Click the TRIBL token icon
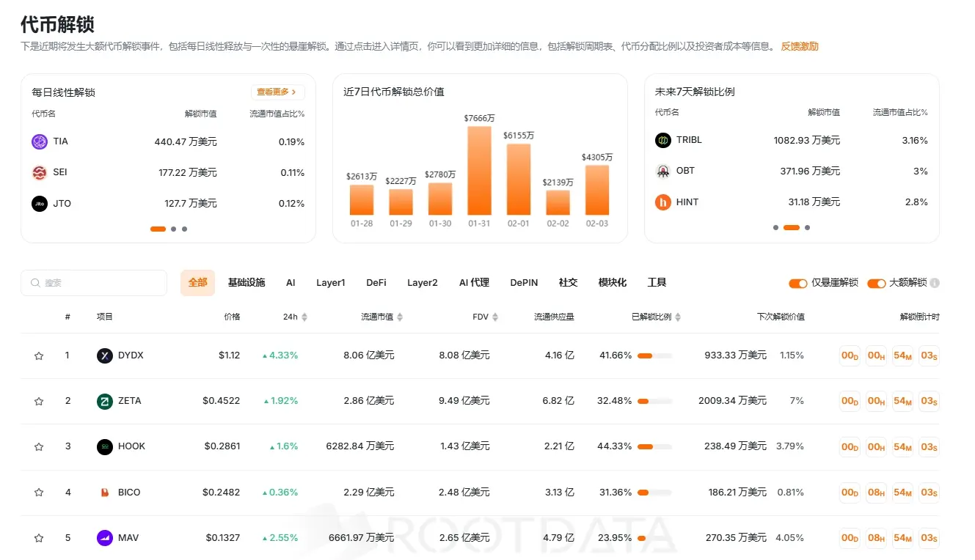Image resolution: width=975 pixels, height=560 pixels. point(663,140)
